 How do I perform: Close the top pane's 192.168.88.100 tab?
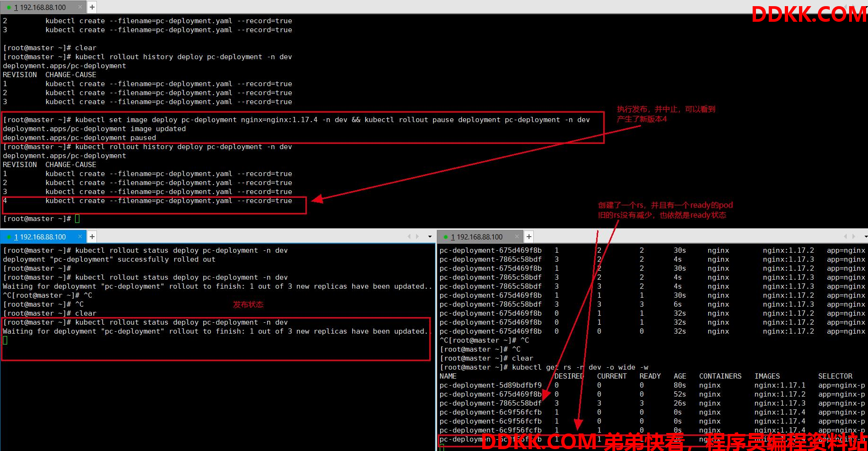[x=80, y=7]
